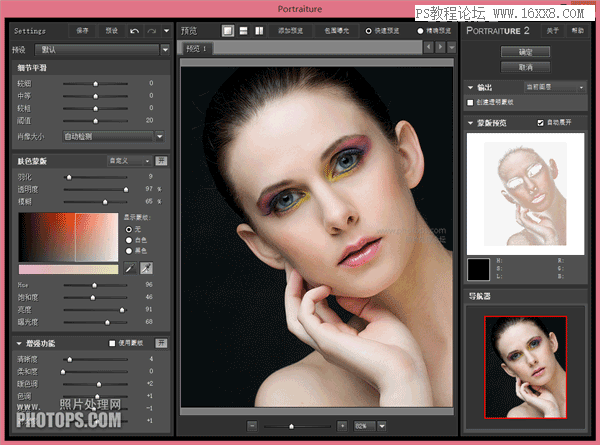Open the 肤色蒙版 mode dropdown

click(129, 161)
